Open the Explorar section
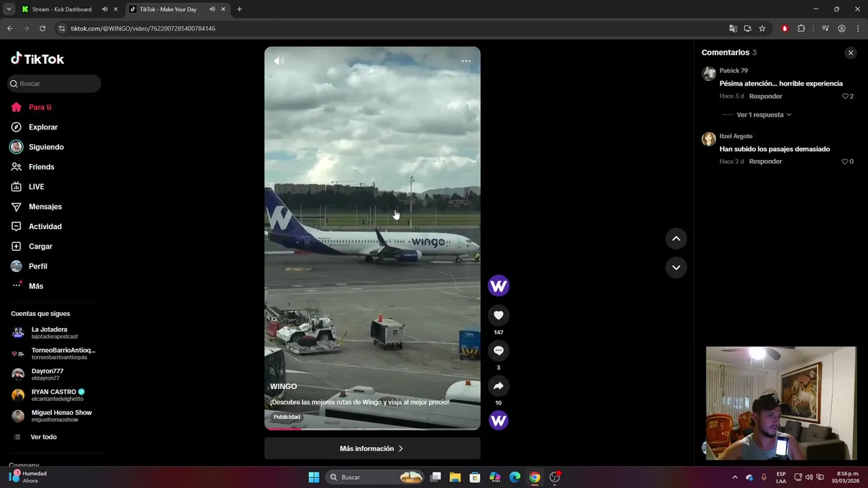This screenshot has height=488, width=868. tap(34, 127)
